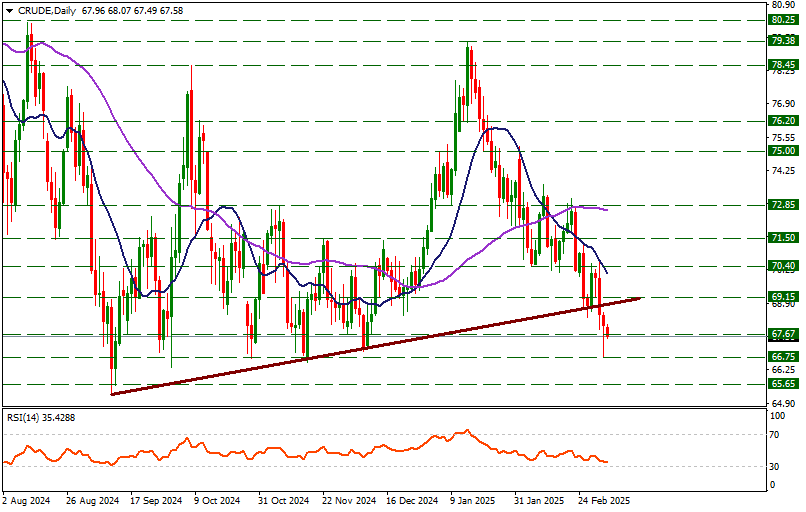806x512 pixels.
Task: Click the 66.25 price axis value
Action: (783, 370)
